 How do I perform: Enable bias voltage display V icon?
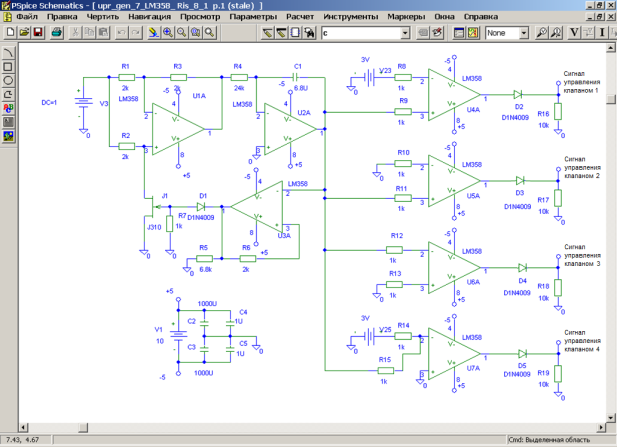pyautogui.click(x=574, y=32)
